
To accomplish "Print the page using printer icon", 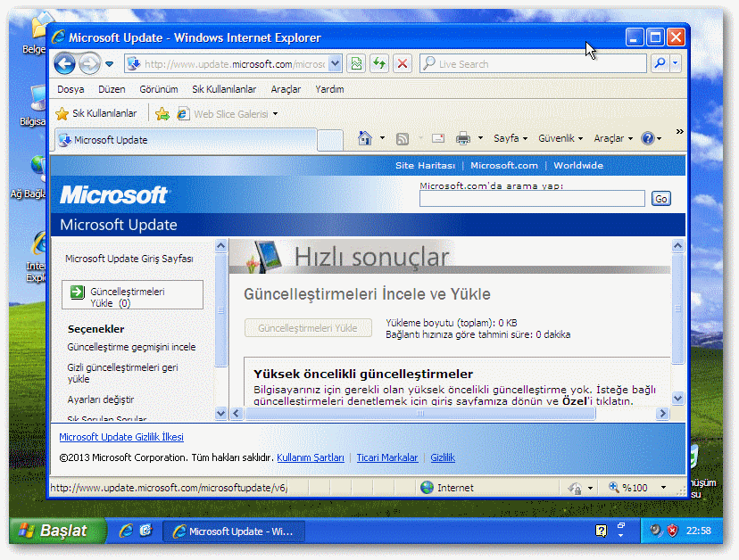I will click(463, 138).
